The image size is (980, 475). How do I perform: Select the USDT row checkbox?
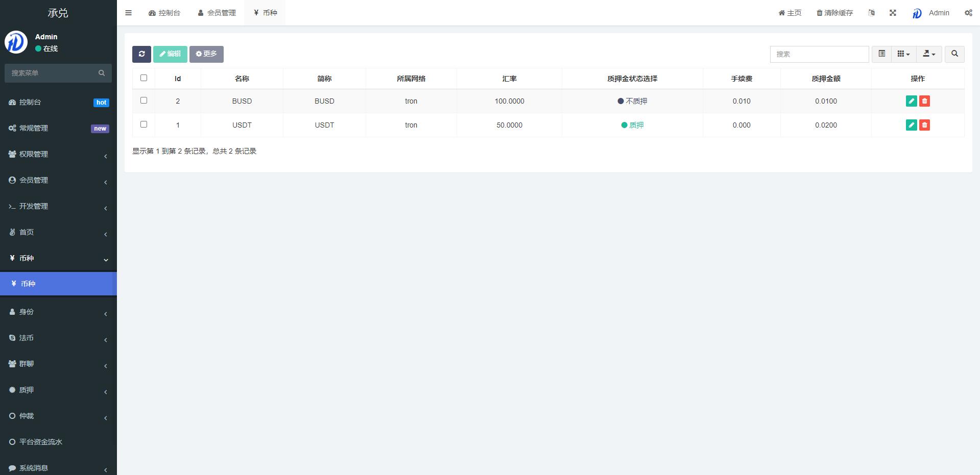tap(144, 124)
